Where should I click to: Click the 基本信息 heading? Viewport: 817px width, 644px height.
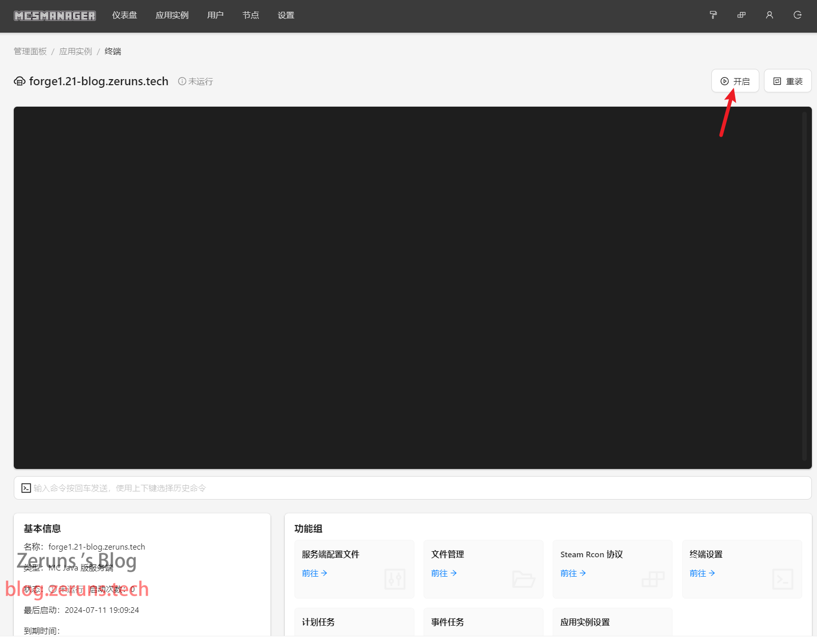[42, 529]
